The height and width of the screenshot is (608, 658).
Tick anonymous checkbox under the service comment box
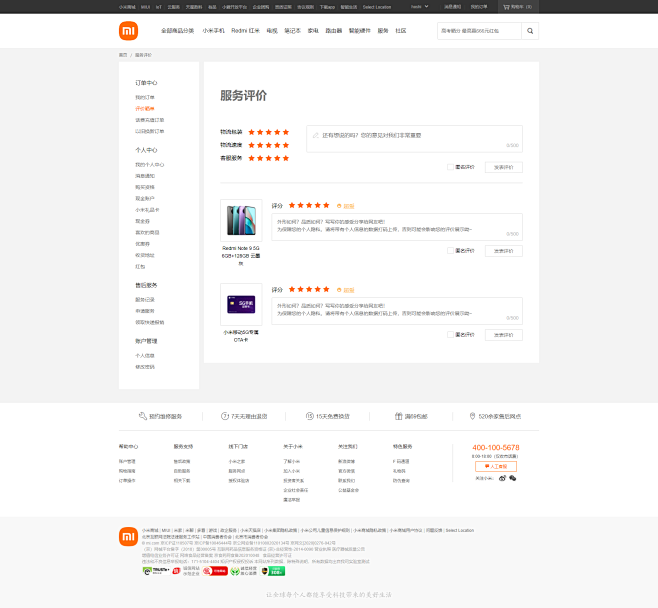(x=450, y=167)
